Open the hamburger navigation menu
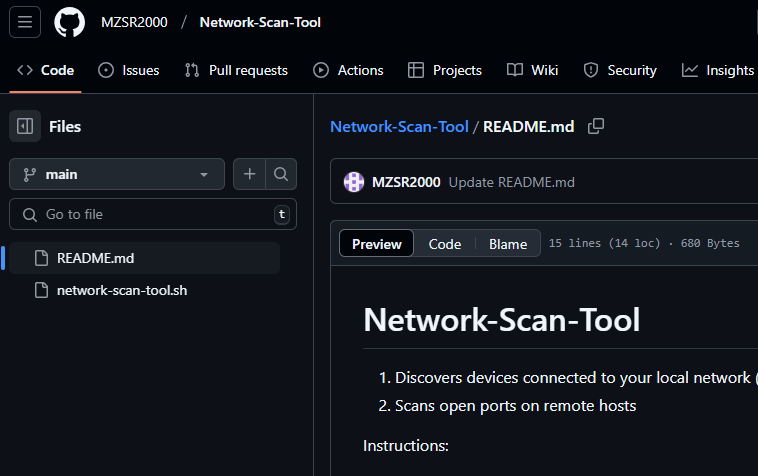The width and height of the screenshot is (758, 476). click(x=25, y=22)
